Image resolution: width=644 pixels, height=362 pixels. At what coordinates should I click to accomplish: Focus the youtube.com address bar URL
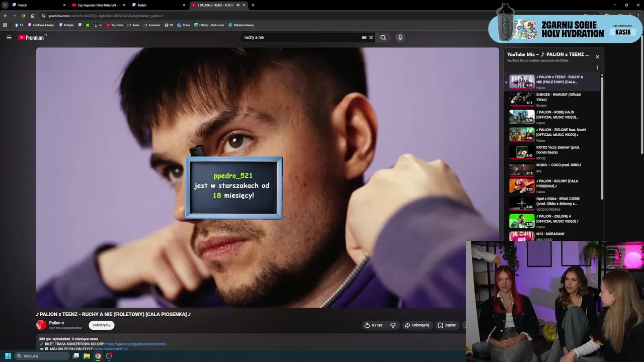coord(106,16)
